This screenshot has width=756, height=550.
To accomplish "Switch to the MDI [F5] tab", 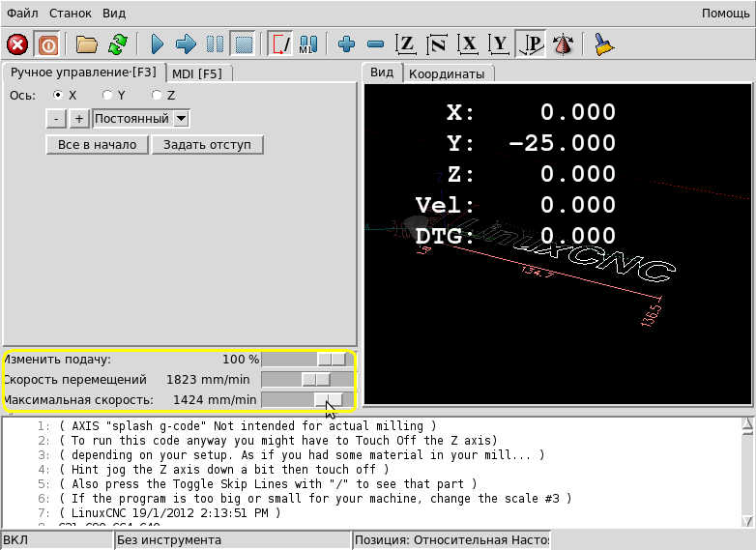I will click(x=197, y=73).
